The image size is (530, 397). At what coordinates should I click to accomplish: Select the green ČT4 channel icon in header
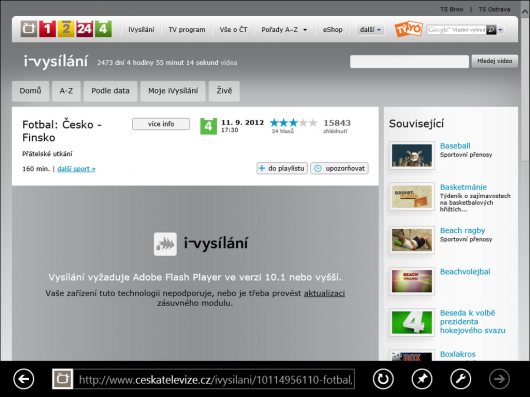point(103,29)
